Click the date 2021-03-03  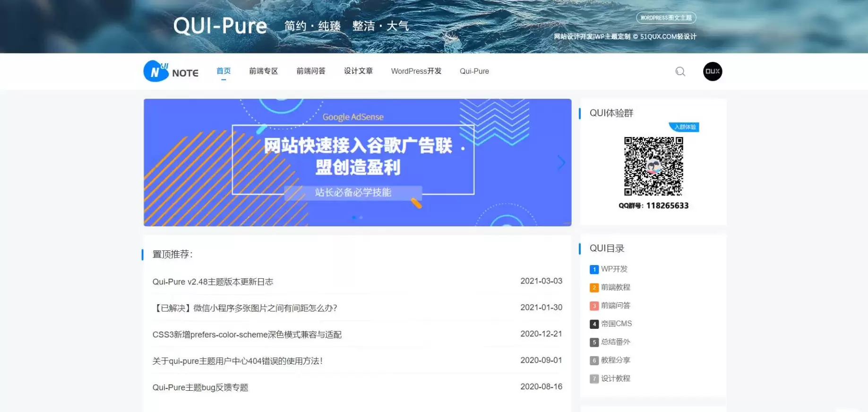[x=541, y=281]
